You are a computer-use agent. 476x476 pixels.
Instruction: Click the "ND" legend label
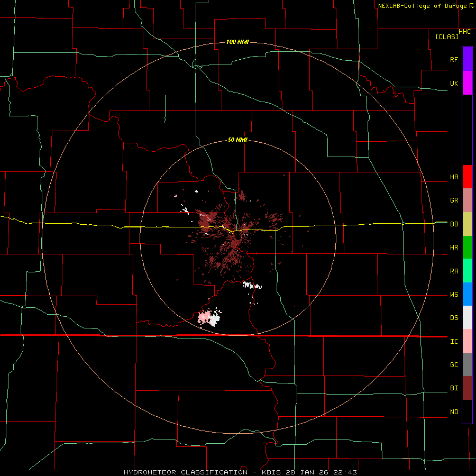454,412
